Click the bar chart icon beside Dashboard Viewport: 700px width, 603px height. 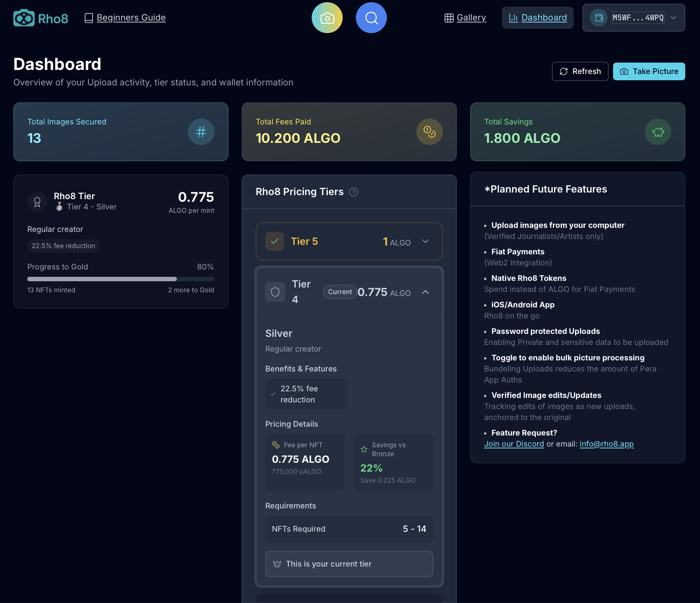pos(513,18)
